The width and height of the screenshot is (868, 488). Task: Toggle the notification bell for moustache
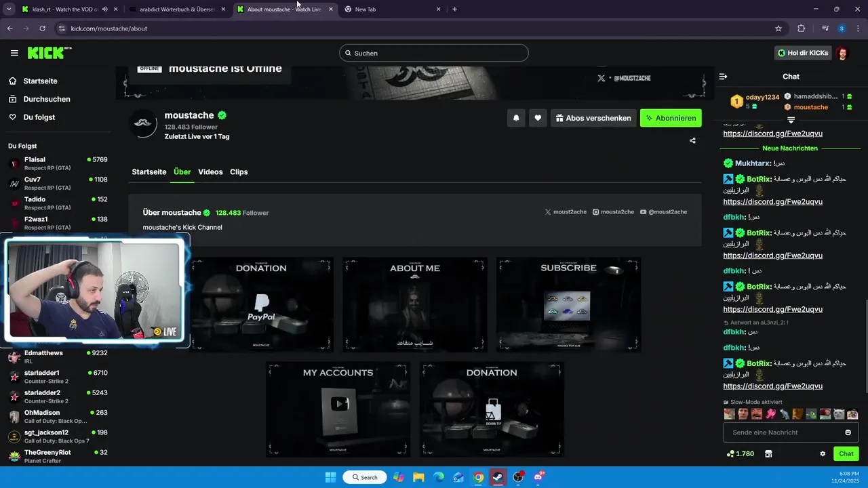516,118
